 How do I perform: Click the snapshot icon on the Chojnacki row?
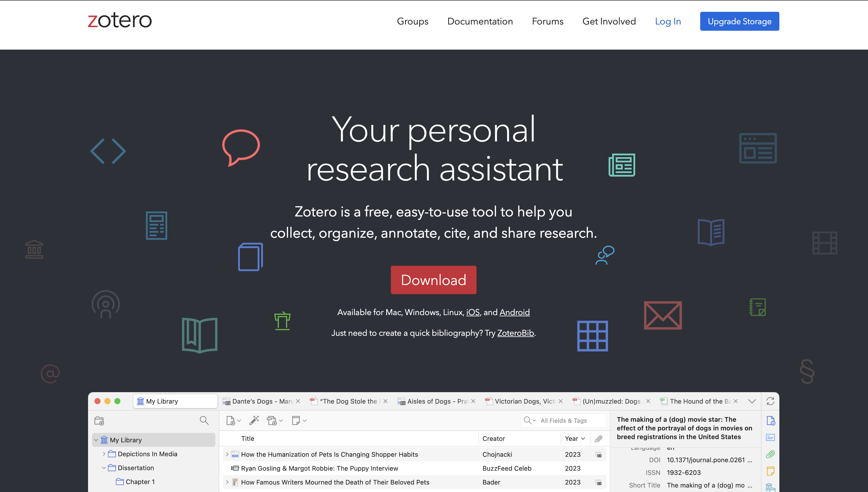click(x=599, y=454)
